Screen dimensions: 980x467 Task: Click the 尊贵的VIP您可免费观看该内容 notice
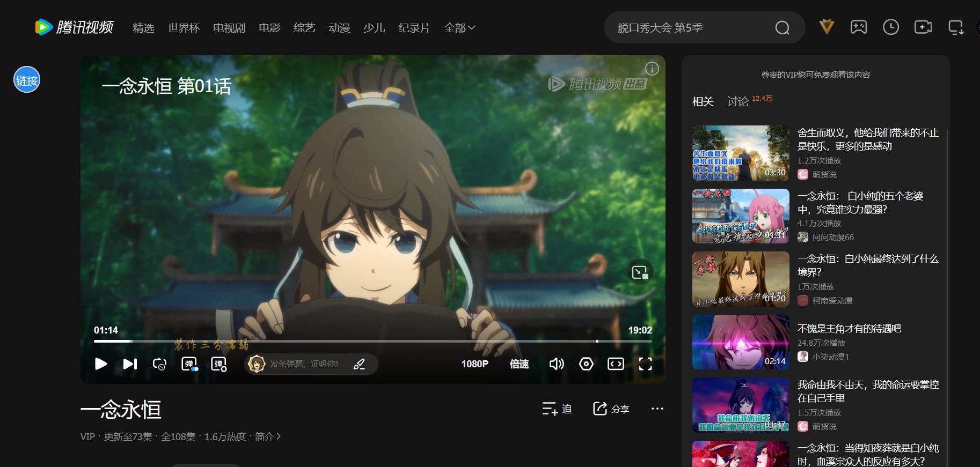coord(816,75)
